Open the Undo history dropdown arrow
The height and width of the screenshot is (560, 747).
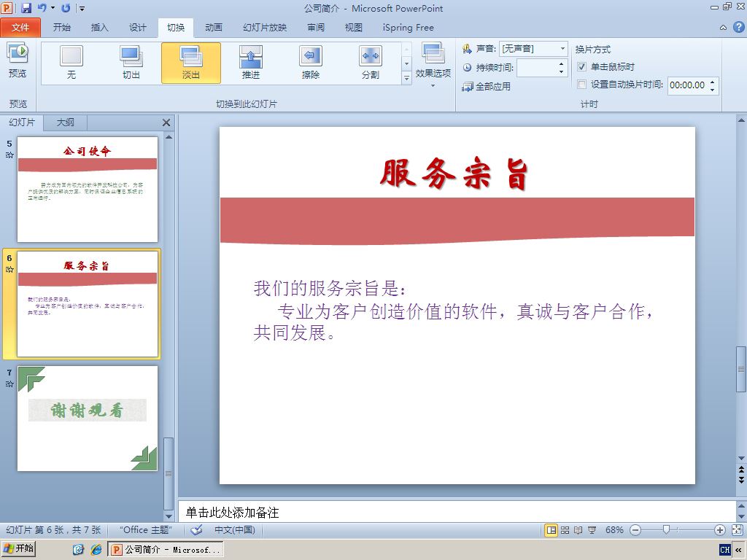(53, 8)
